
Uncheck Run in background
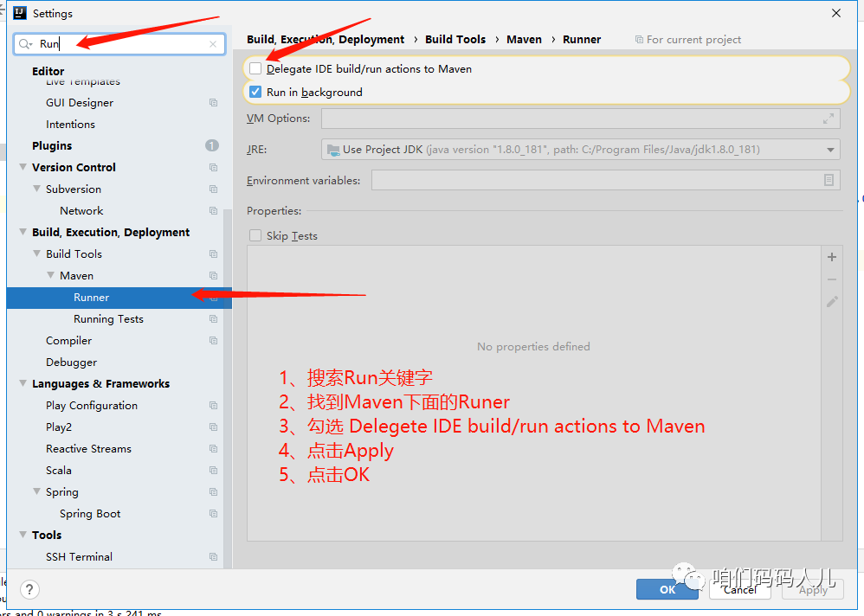(255, 92)
